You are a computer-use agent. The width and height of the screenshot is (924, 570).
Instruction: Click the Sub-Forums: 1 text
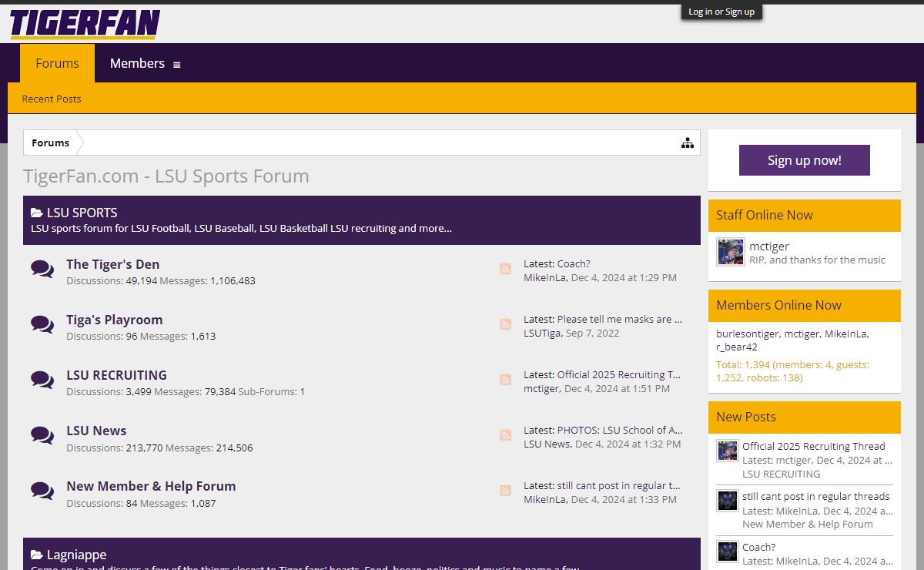point(272,391)
